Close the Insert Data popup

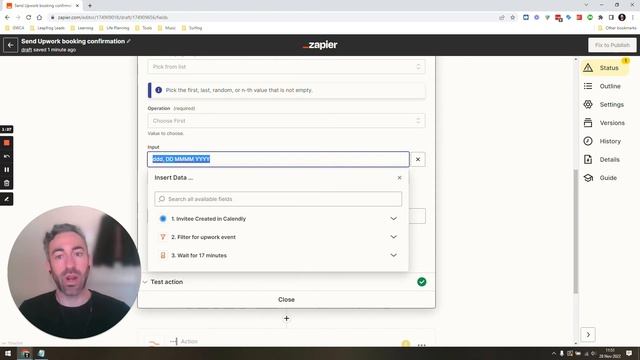tap(400, 178)
